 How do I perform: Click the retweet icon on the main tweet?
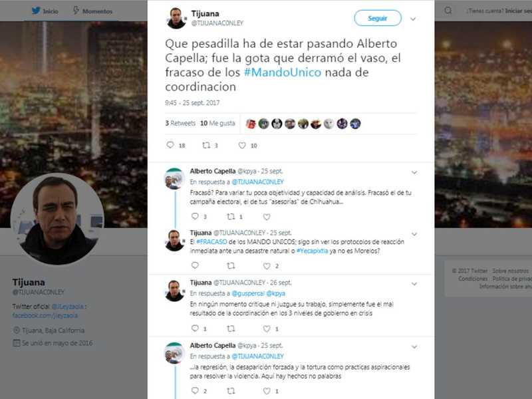pos(206,145)
